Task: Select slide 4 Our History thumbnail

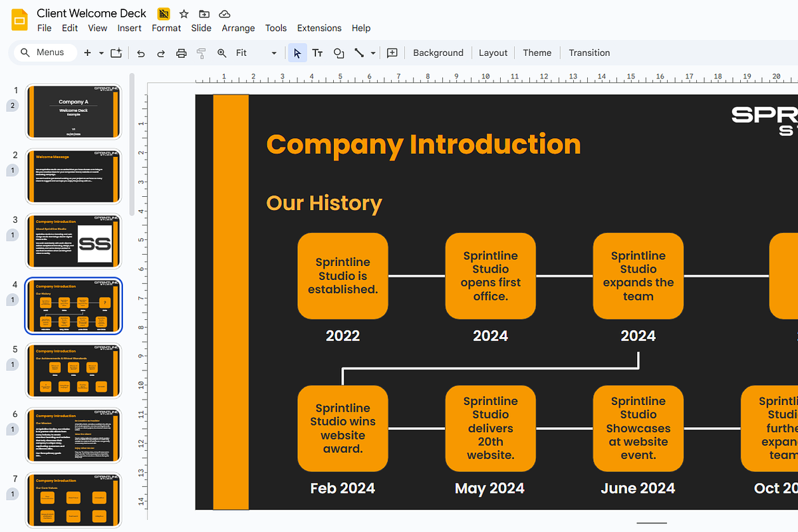Action: pos(74,306)
